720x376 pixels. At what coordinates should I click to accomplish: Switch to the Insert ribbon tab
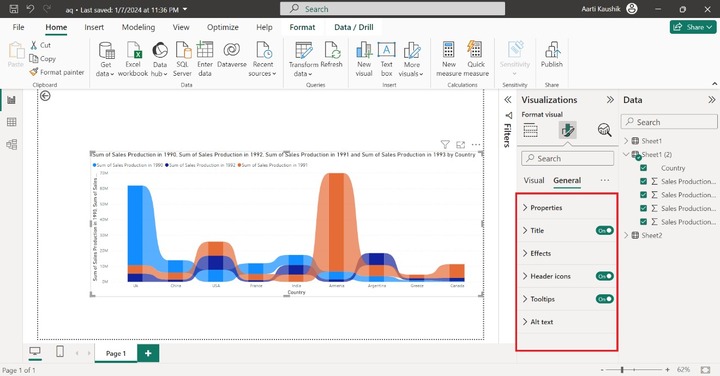coord(94,27)
